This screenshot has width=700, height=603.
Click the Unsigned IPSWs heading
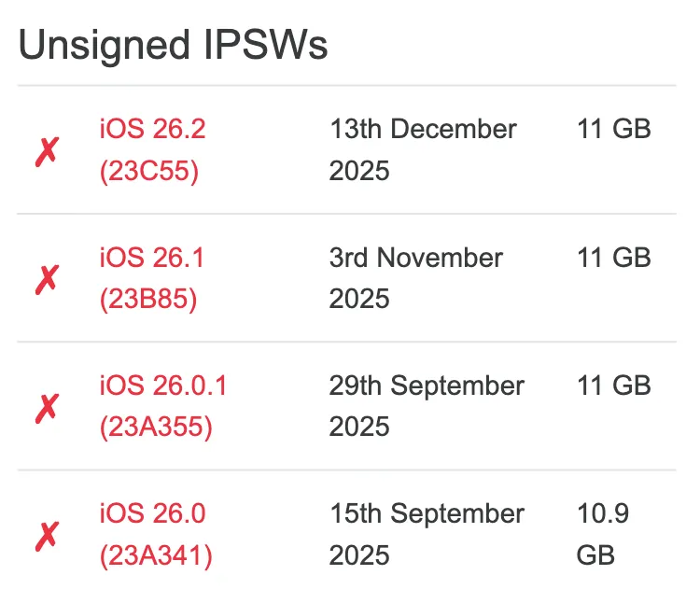pos(174,45)
